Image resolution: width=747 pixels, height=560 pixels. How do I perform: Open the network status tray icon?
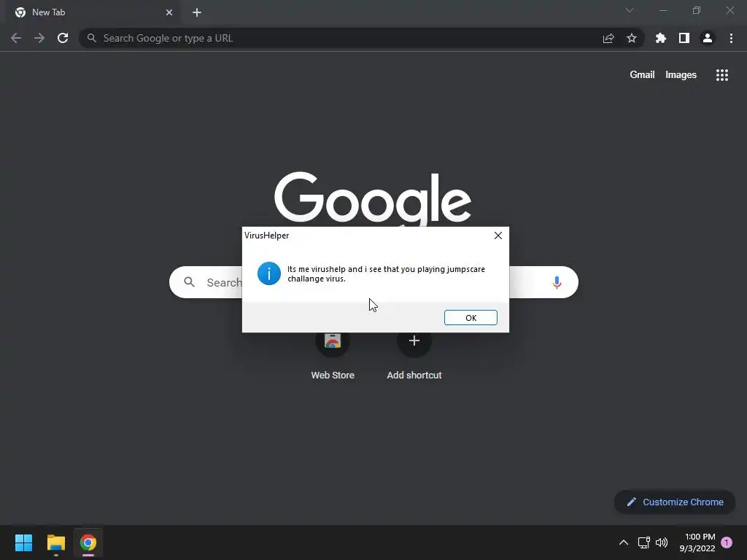pos(644,542)
